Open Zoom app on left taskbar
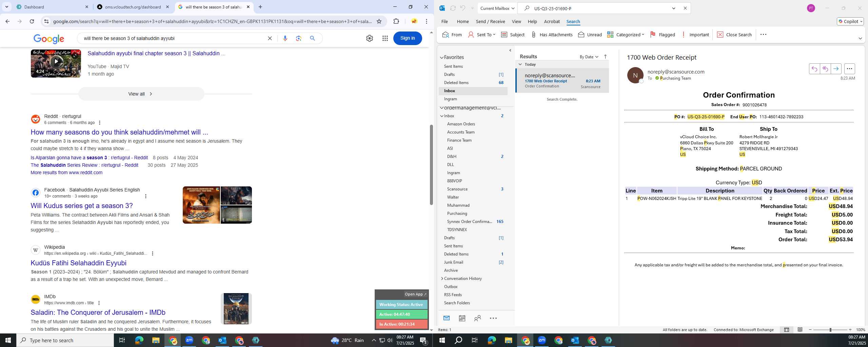The width and height of the screenshot is (868, 347). (189, 340)
